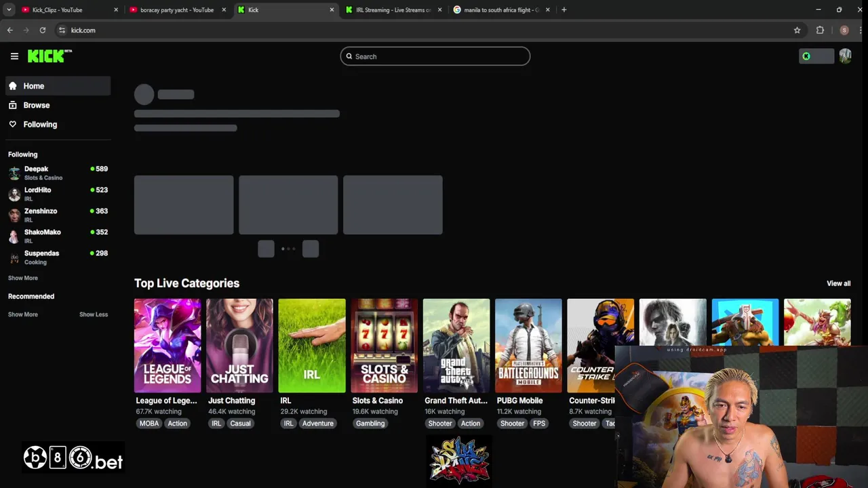The width and height of the screenshot is (868, 488).
Task: Select Home in sidebar
Action: click(58, 86)
